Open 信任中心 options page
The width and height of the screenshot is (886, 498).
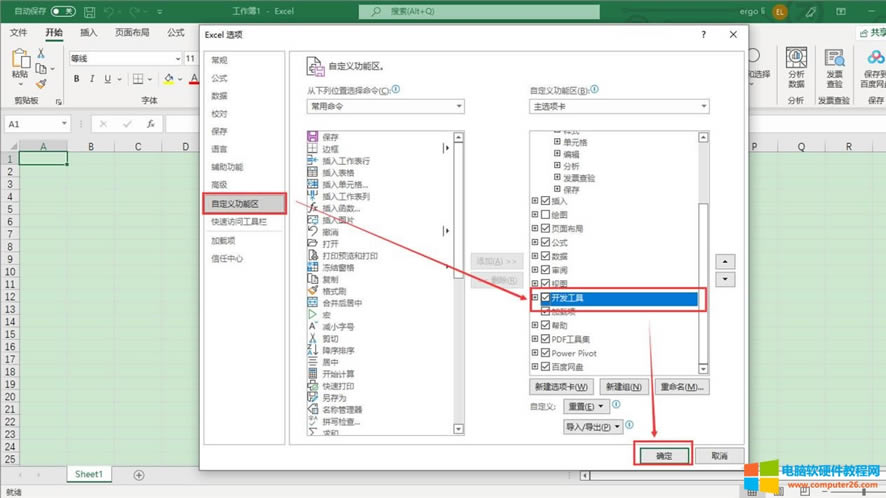coord(227,259)
